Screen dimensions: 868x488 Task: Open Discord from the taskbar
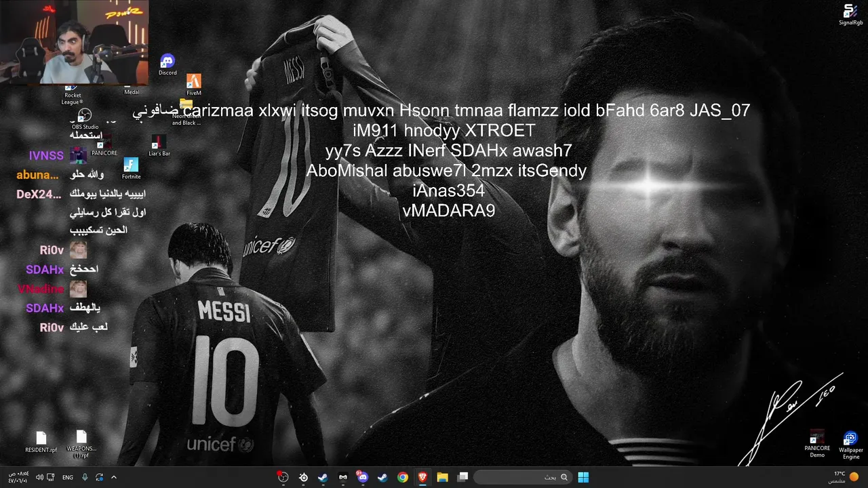click(362, 477)
